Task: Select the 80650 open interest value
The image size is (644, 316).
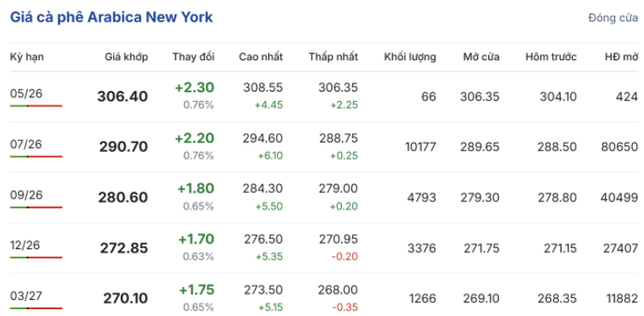Action: coord(619,147)
